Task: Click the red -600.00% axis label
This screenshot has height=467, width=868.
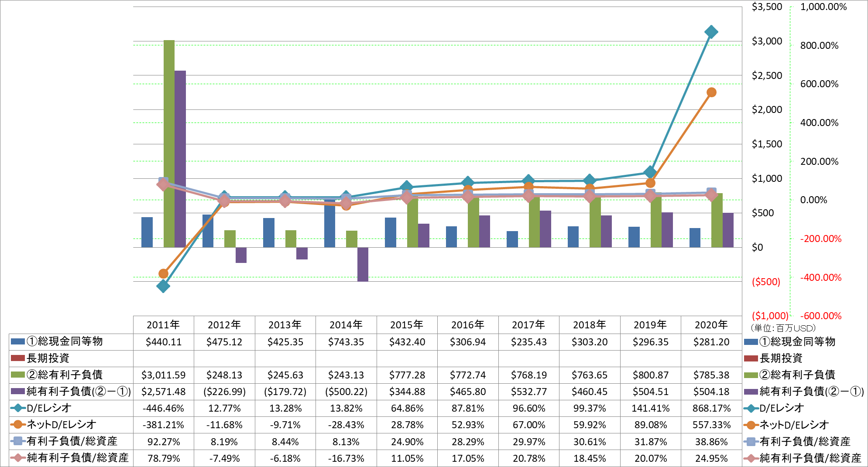Action: click(820, 316)
